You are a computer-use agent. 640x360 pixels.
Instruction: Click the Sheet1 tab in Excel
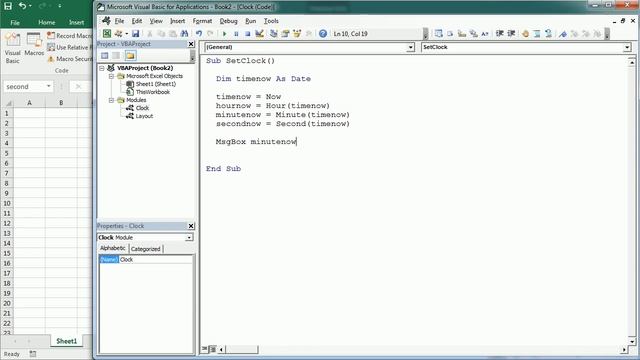(67, 341)
